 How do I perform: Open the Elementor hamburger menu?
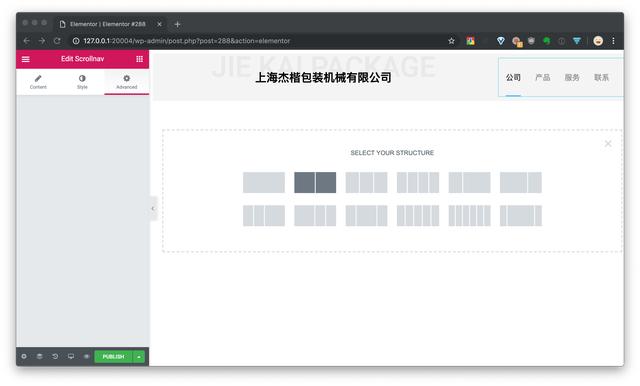click(x=25, y=59)
